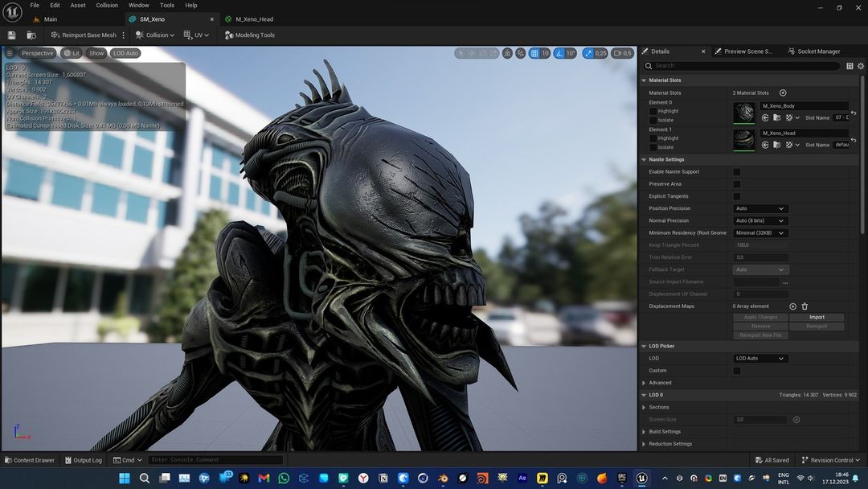Open Blender from the taskbar
Viewport: 868px width, 489px height.
click(x=443, y=478)
